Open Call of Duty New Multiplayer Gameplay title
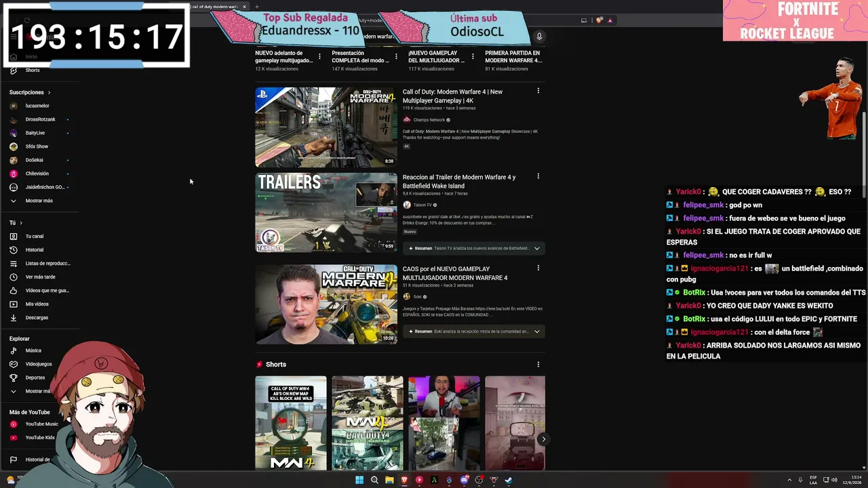The height and width of the screenshot is (488, 868). tap(453, 96)
